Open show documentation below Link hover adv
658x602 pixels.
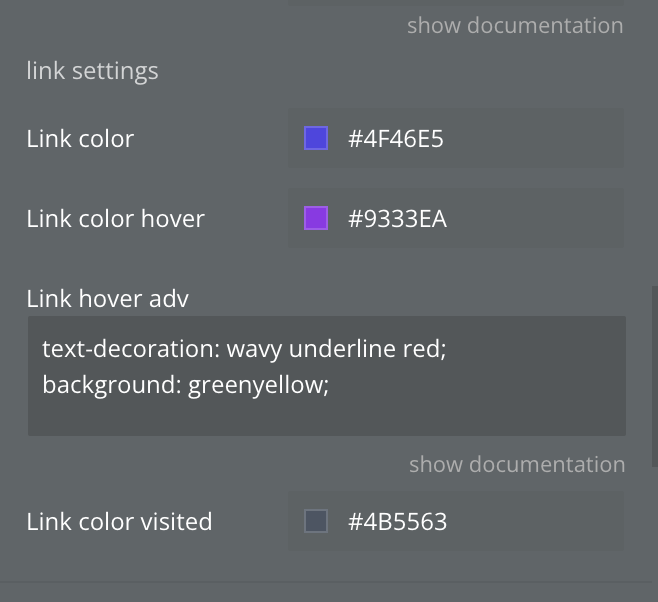pyautogui.click(x=517, y=464)
